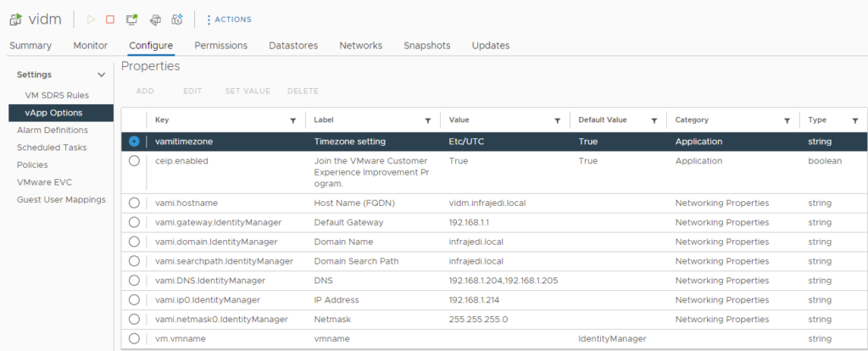Power on the VM with green play icon

coord(92,19)
